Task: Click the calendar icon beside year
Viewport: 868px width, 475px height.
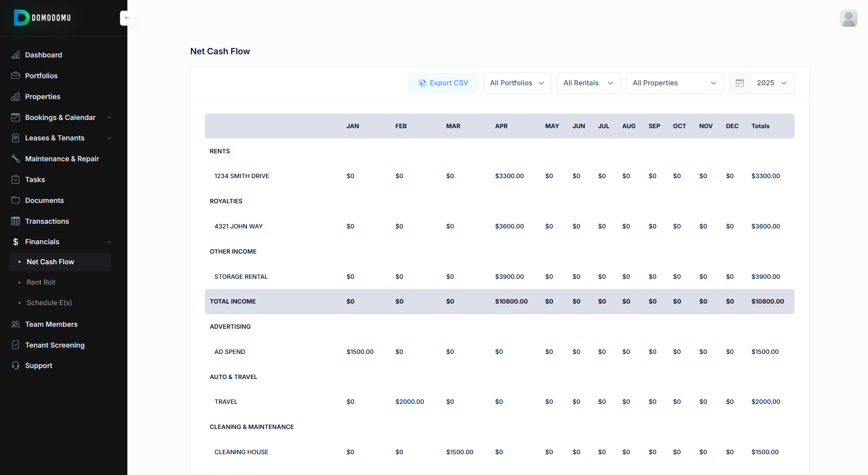Action: [739, 83]
